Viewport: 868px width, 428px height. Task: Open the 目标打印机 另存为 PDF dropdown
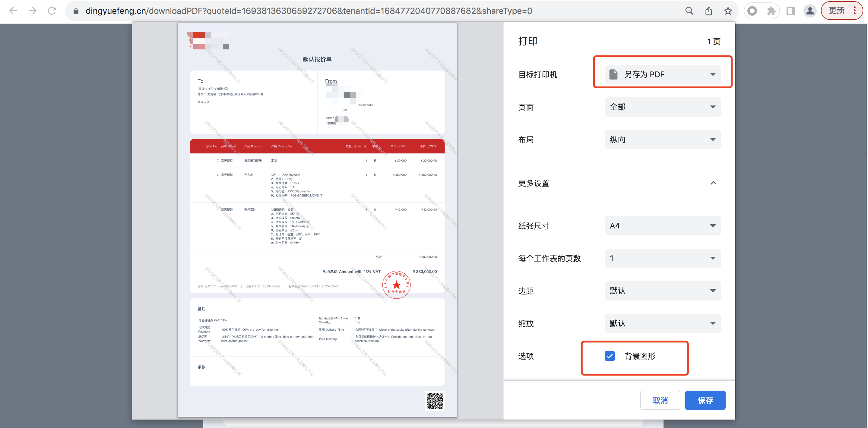coord(662,74)
